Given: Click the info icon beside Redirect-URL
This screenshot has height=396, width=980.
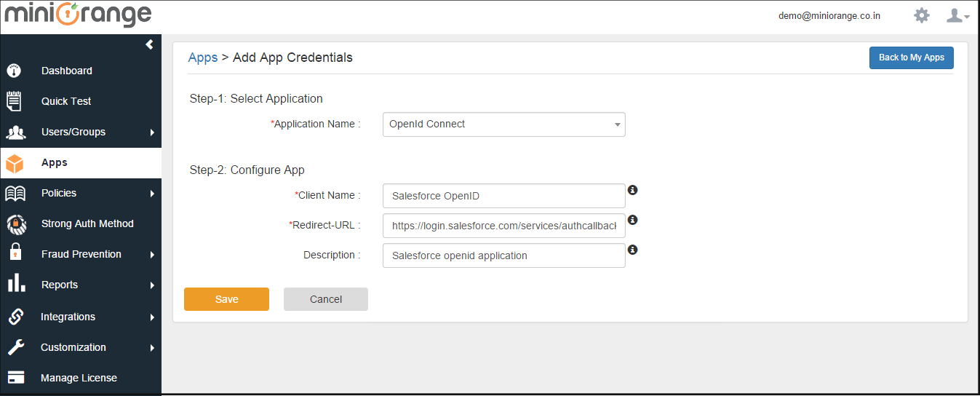Looking at the screenshot, I should (x=632, y=220).
